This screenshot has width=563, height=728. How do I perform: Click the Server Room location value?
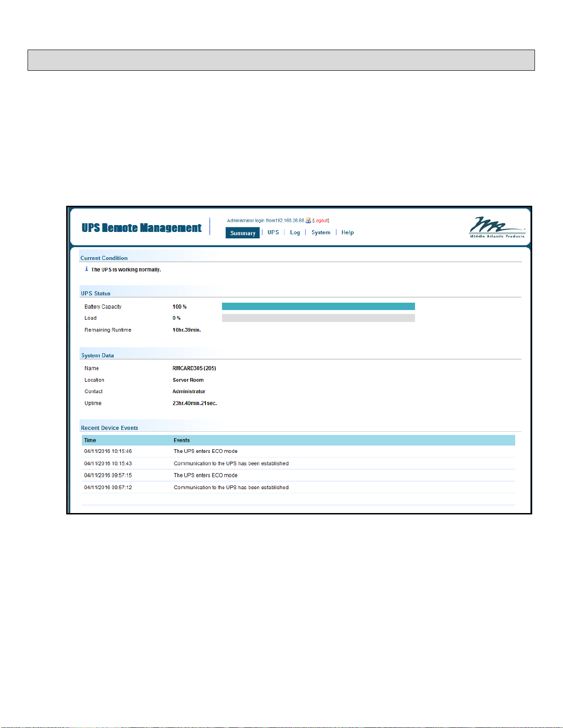coord(188,380)
